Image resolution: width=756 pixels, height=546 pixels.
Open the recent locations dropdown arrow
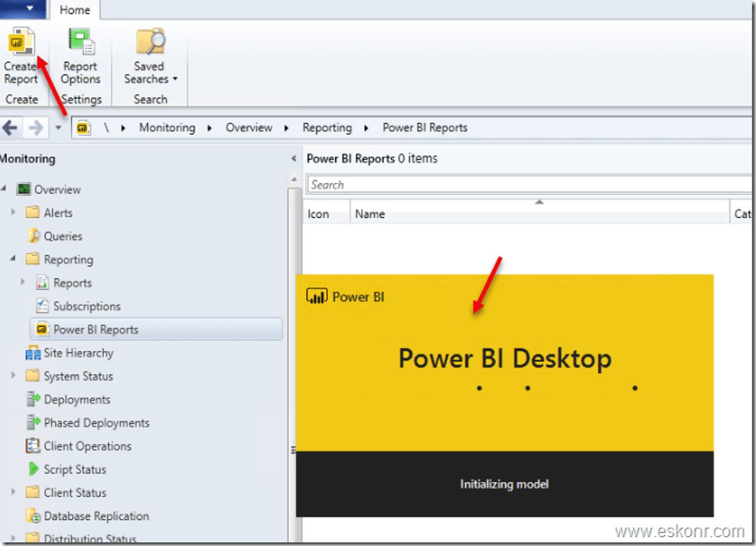(x=58, y=128)
